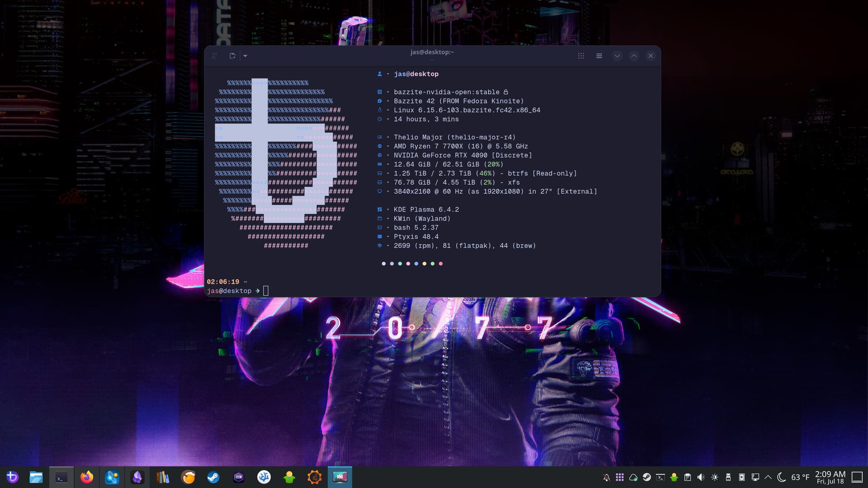868x488 pixels.
Task: Launch Lutris from the taskbar
Action: tap(188, 477)
